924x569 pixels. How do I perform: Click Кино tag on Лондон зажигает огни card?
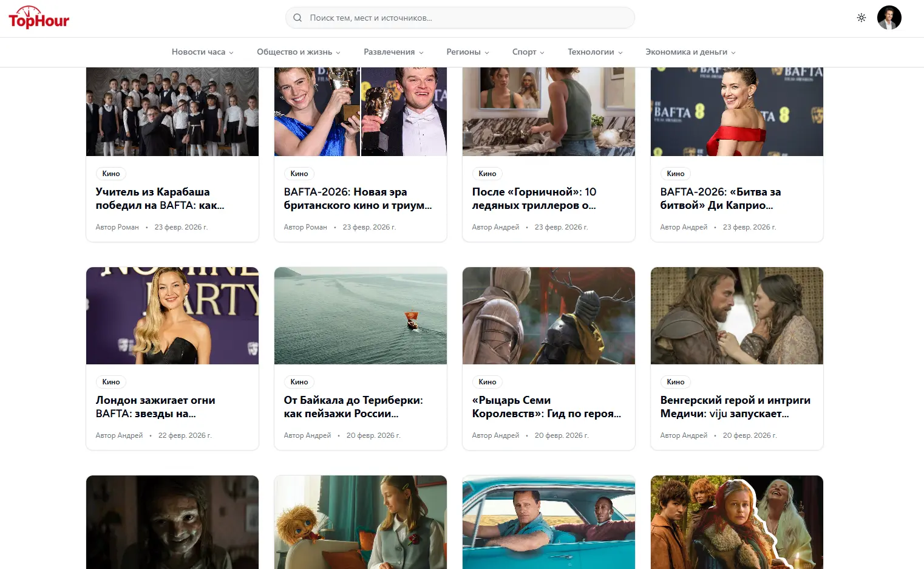click(x=111, y=382)
